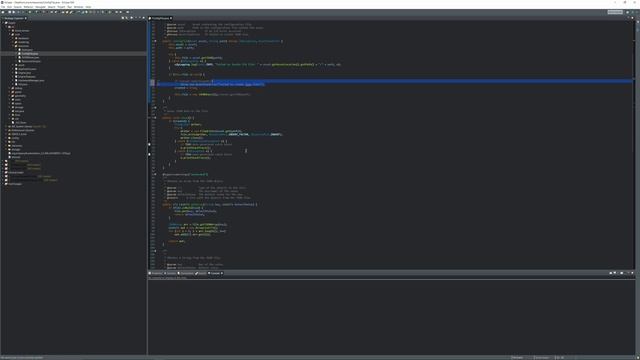The image size is (640, 360).
Task: Maximize the Console view
Action: pos(632,273)
